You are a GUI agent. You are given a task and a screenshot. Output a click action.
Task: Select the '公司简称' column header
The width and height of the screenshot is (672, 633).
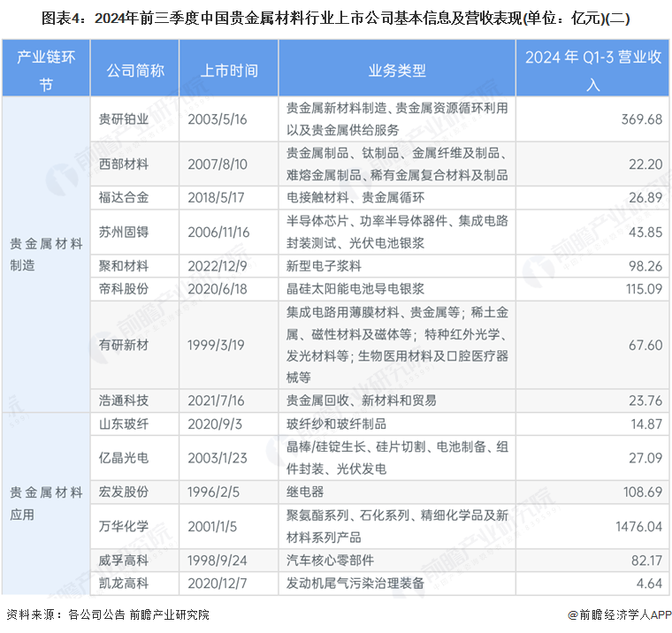point(135,68)
